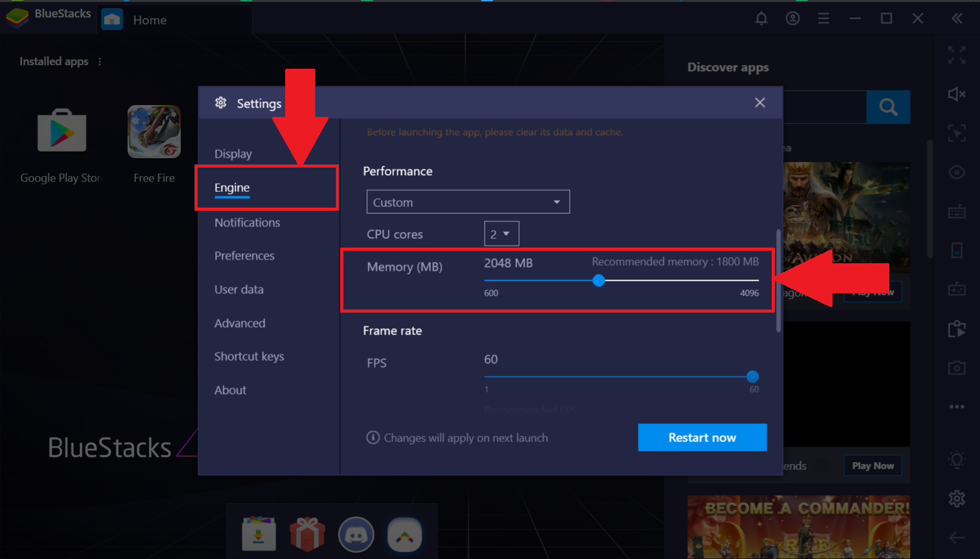980x559 pixels.
Task: Click the Memory slider handle
Action: (599, 280)
